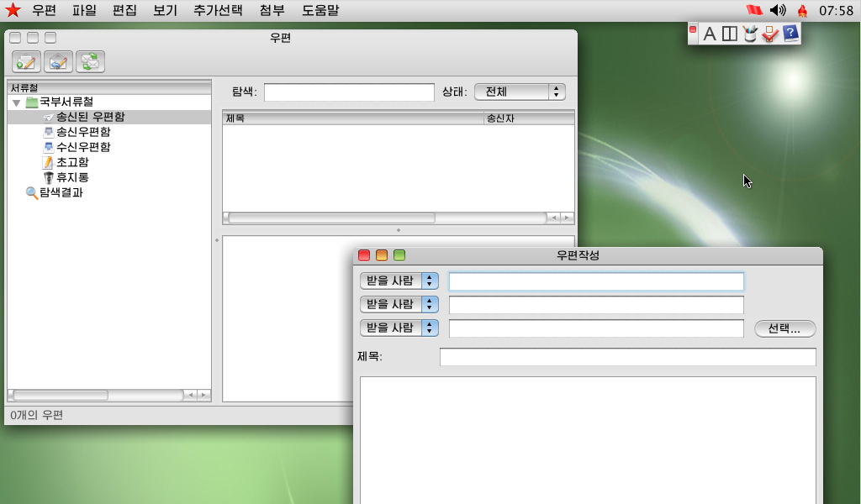Select the 휴지통 trash folder

pyautogui.click(x=71, y=177)
